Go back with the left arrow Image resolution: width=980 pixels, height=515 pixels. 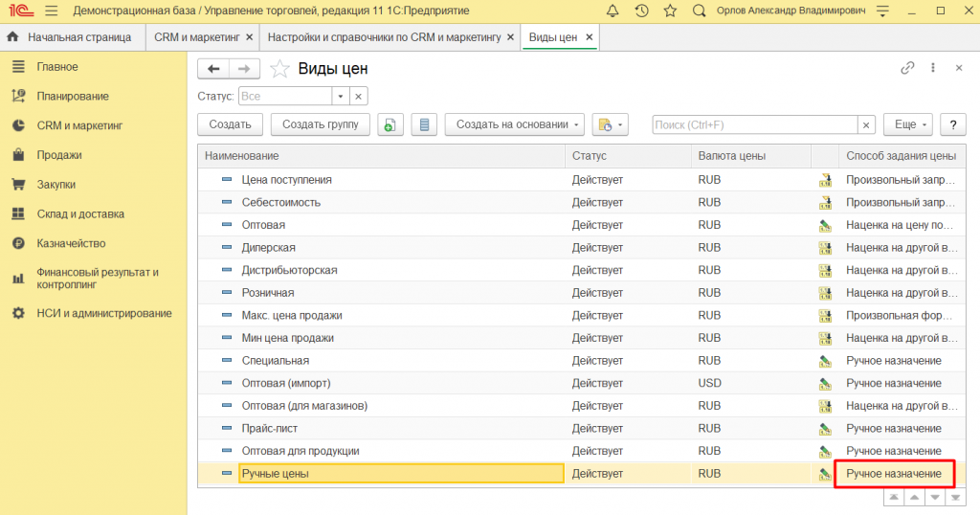(x=213, y=69)
